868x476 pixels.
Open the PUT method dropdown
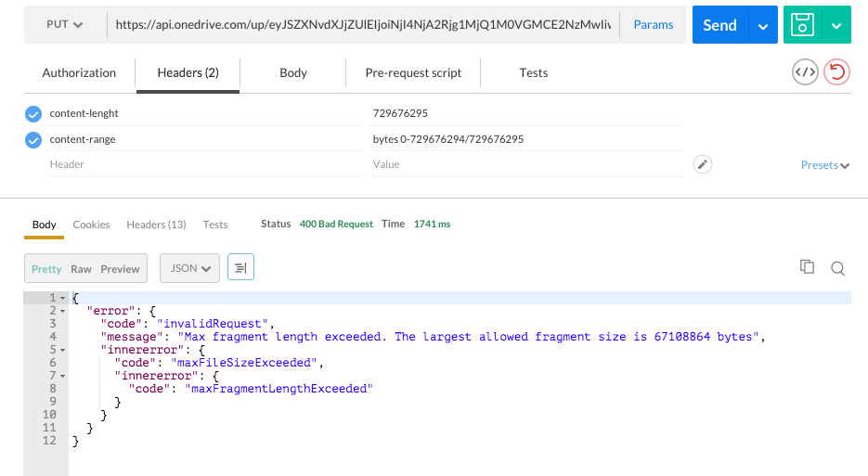point(64,24)
